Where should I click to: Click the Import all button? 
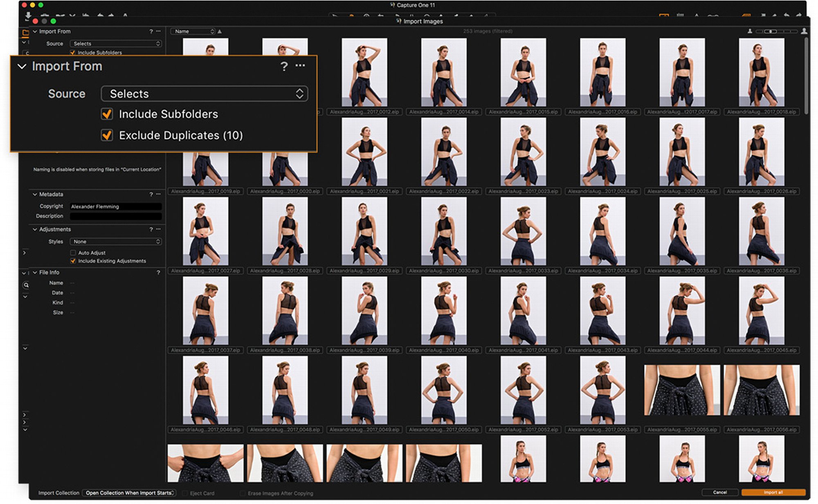773,493
